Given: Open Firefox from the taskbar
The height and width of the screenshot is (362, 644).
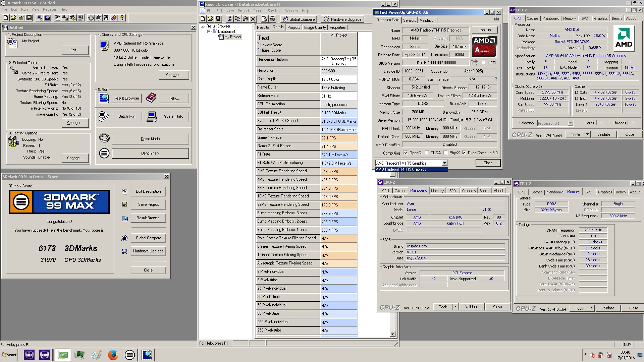Looking at the screenshot, I should [113, 355].
